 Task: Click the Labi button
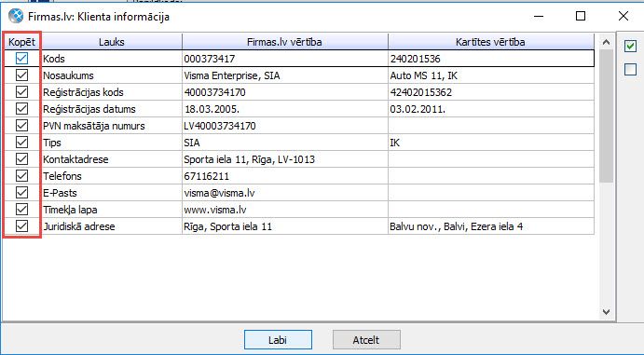278,340
